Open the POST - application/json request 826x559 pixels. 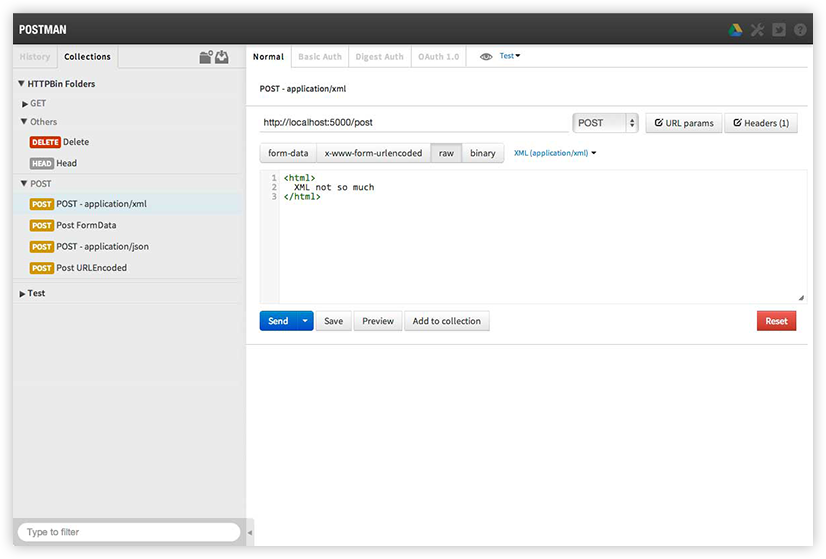[x=103, y=247]
